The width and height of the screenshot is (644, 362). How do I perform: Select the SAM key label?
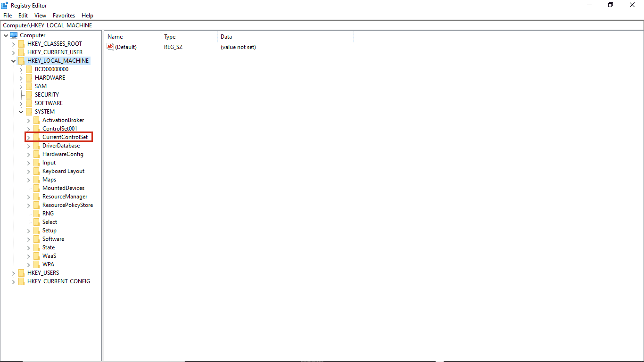coord(41,86)
